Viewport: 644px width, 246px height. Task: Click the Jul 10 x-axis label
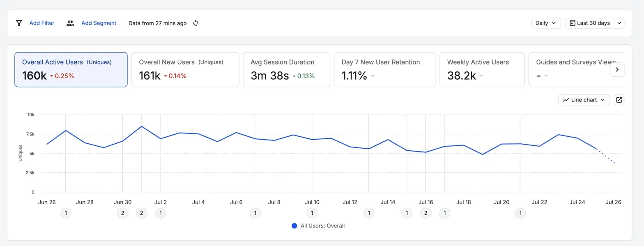pos(312,202)
